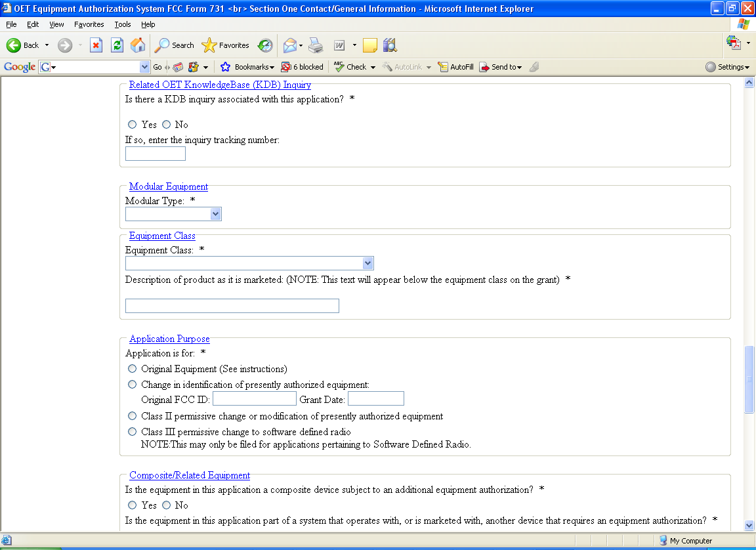Open Google toolbar Settings
Image resolution: width=756 pixels, height=550 pixels.
(x=727, y=67)
